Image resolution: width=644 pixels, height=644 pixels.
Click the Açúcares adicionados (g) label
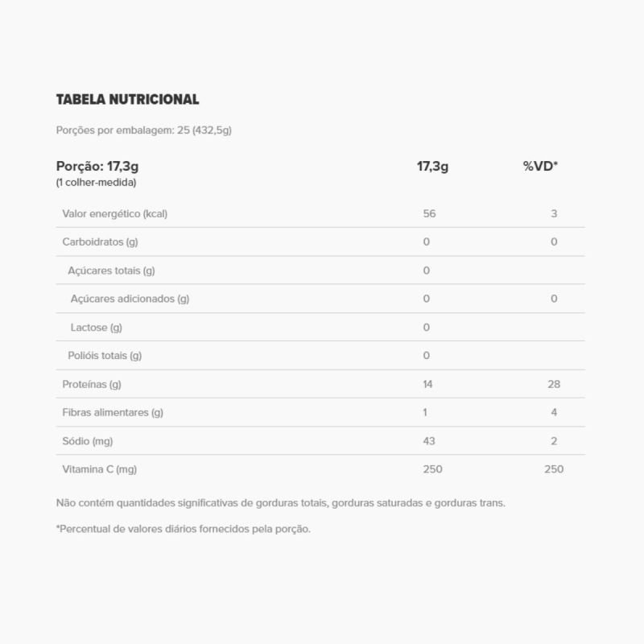(x=130, y=299)
